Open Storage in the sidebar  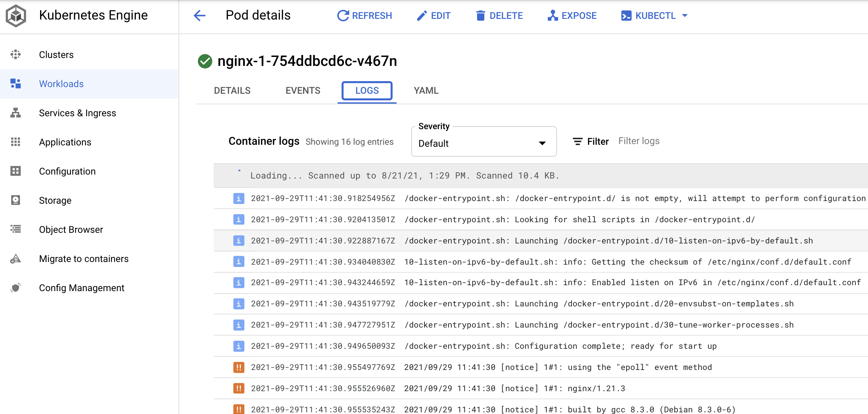(x=55, y=200)
